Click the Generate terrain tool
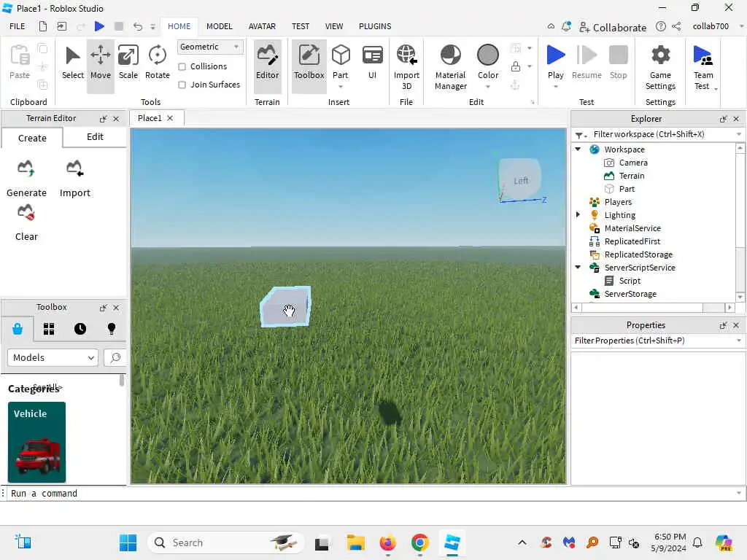 (26, 179)
